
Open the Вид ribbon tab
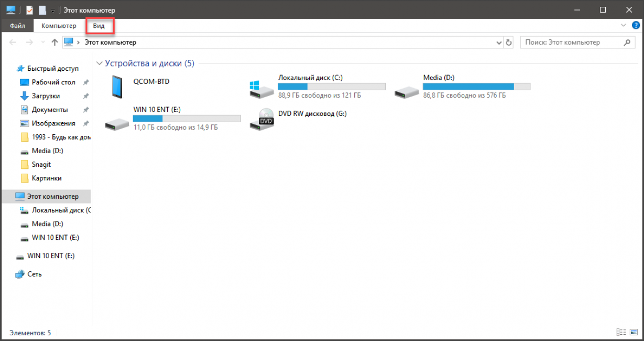click(x=99, y=26)
